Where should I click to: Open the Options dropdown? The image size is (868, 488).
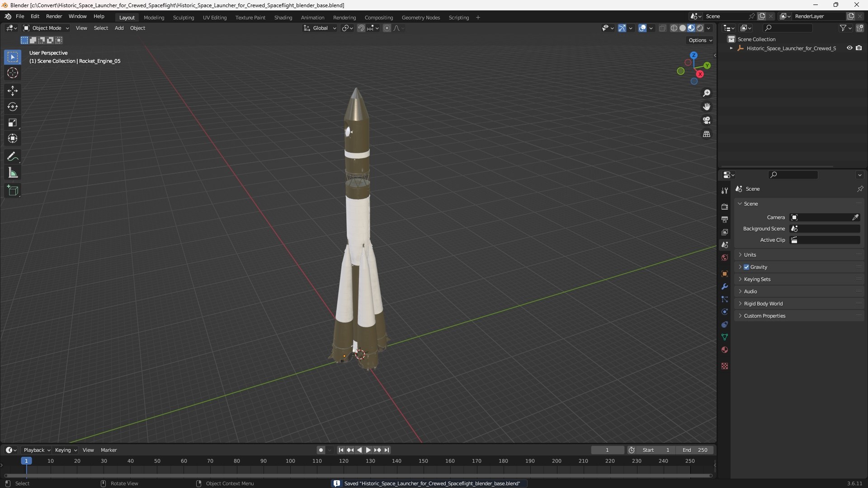click(x=700, y=40)
